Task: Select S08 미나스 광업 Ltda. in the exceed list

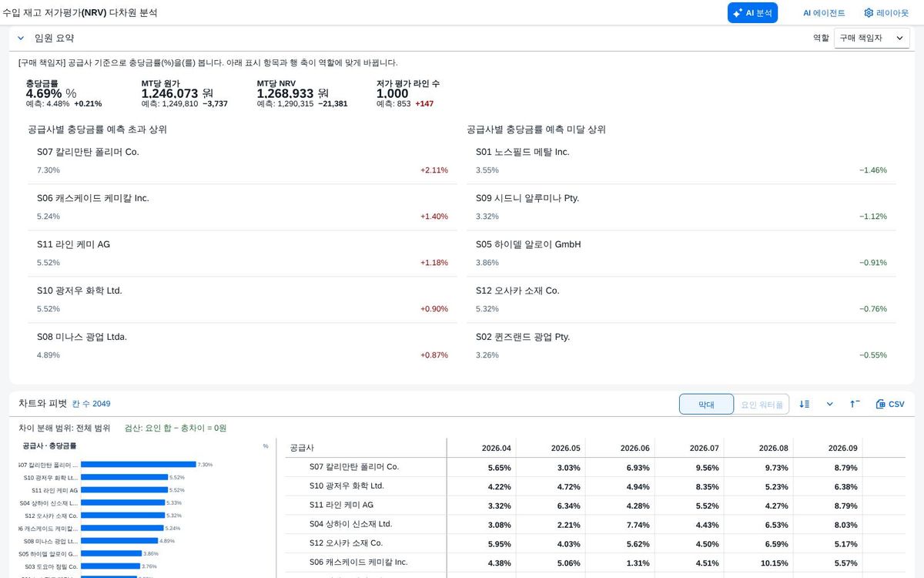Action: pos(243,346)
